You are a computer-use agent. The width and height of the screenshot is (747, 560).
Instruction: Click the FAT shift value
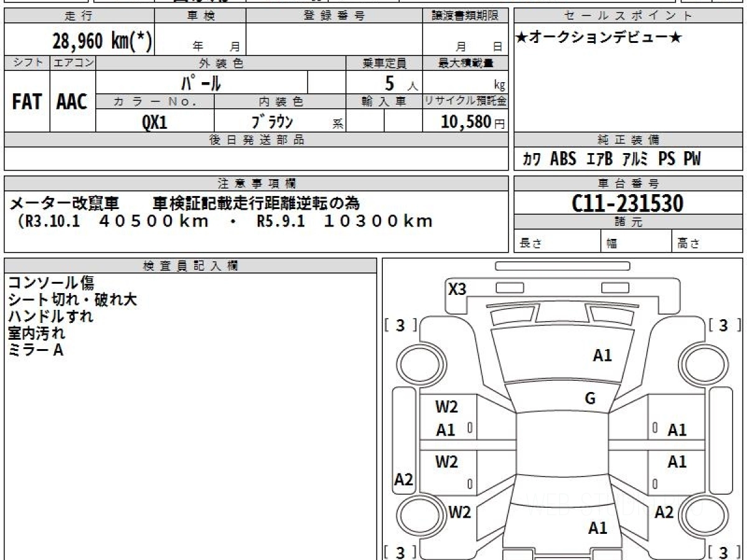[x=27, y=102]
